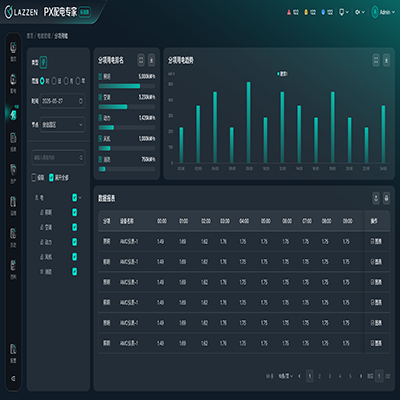The image size is (400, 400).
Task: Click the blue alarm count icon
Action: (323, 12)
